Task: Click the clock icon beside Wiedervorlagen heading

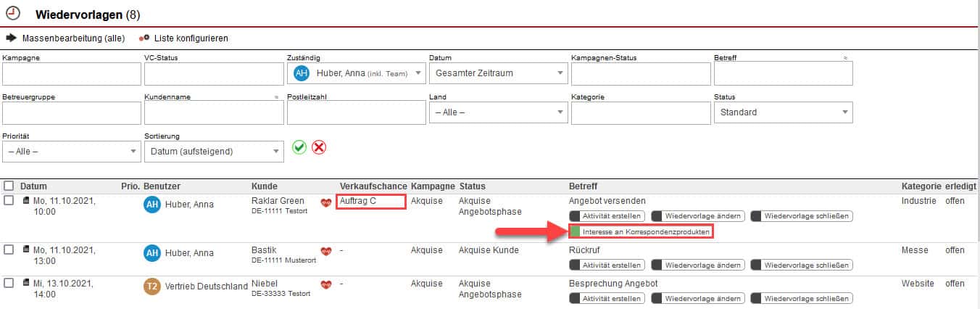Action: click(x=13, y=13)
